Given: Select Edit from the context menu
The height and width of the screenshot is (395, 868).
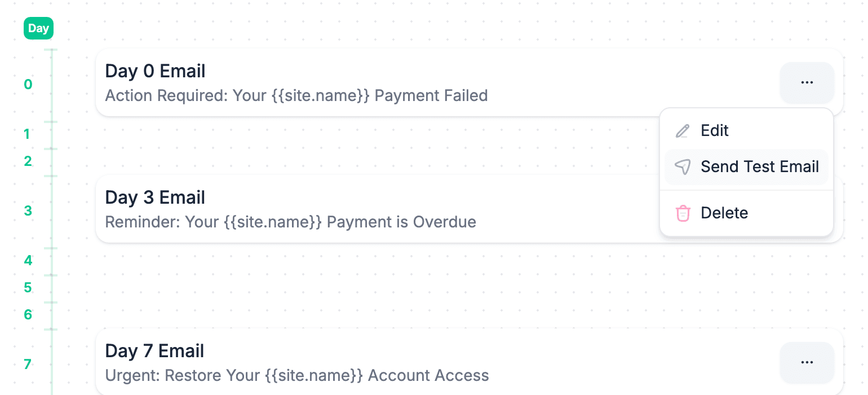Looking at the screenshot, I should [x=715, y=130].
